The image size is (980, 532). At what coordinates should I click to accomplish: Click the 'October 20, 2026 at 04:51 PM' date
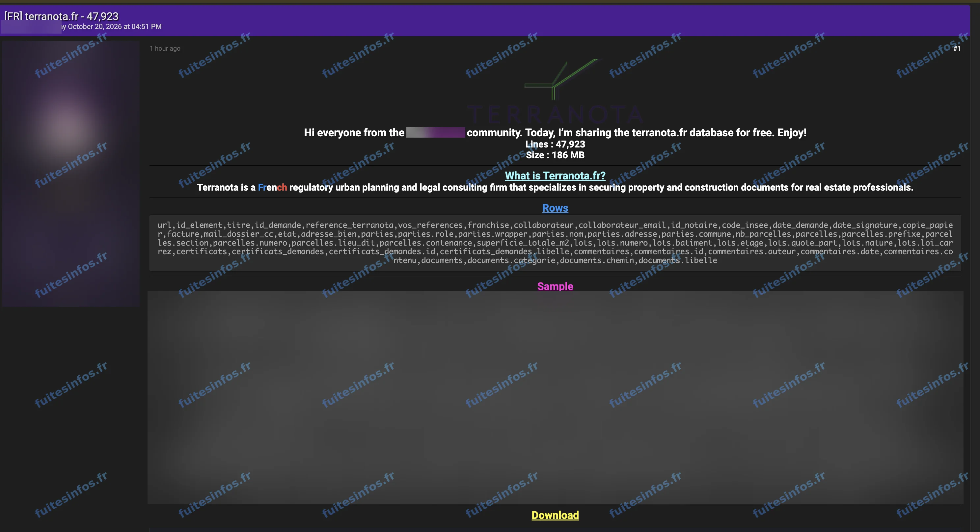tap(115, 27)
